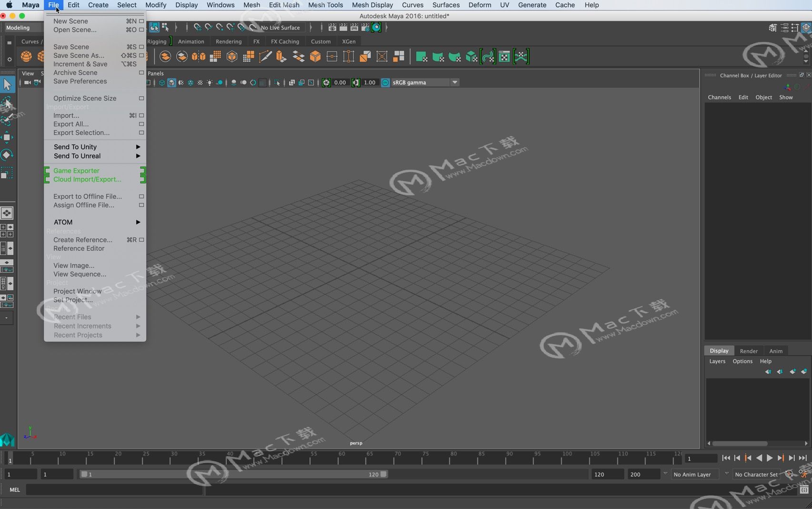Open the UV Editor checker window icon
Screen dimensions: 812x509
click(504, 57)
